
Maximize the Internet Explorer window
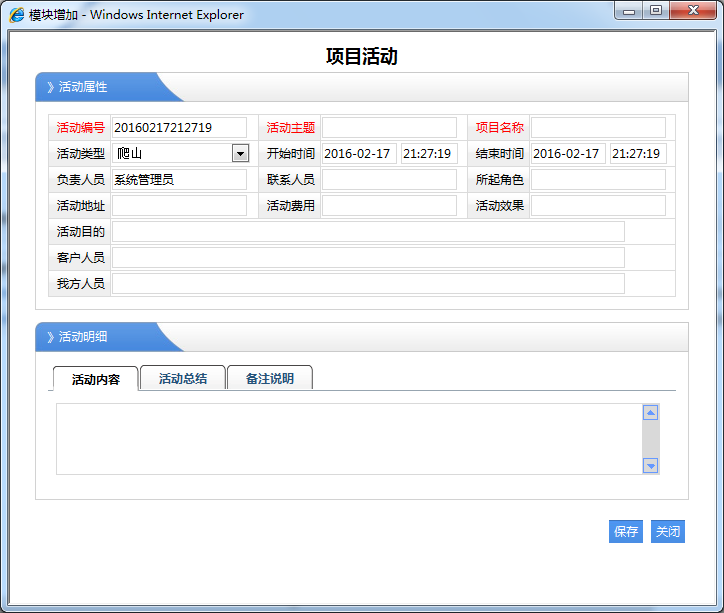(656, 11)
